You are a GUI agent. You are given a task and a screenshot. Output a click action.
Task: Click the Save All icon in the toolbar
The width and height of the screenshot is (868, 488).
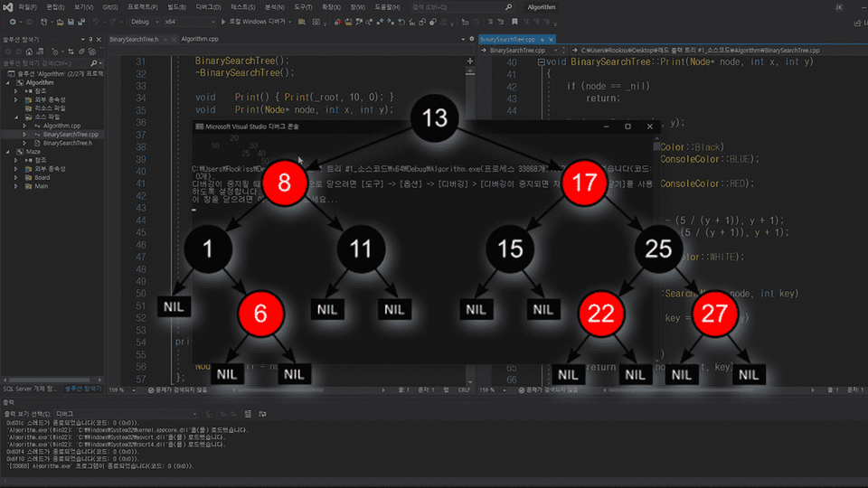(x=81, y=22)
